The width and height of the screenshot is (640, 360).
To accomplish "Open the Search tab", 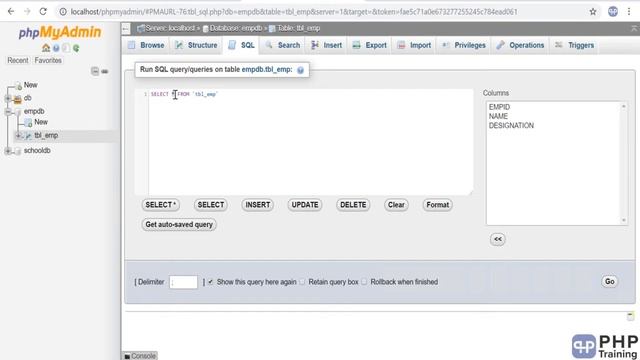I will [282, 45].
